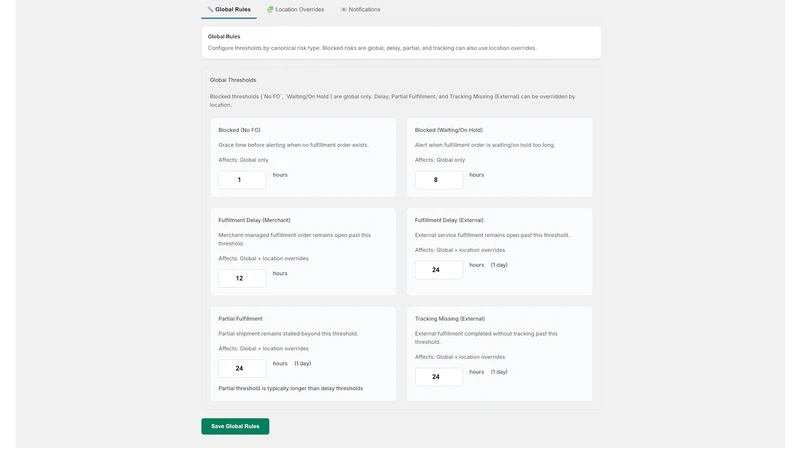Click the "Fulfillment Delay (External)" card title
The image size is (800, 450).
[x=449, y=220]
